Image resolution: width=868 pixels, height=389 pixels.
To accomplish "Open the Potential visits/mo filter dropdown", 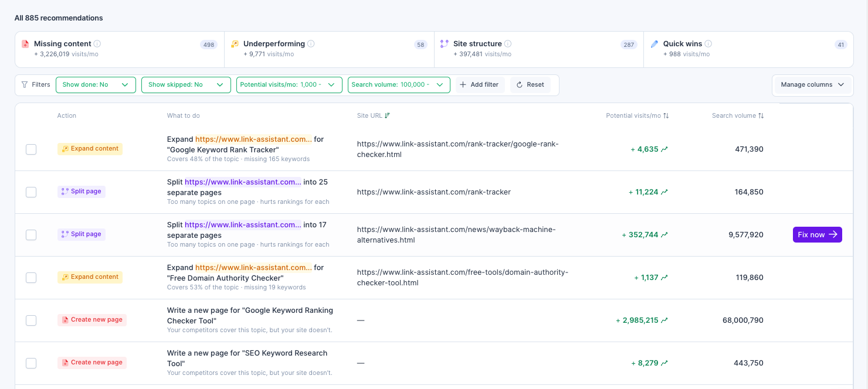I will (x=289, y=84).
